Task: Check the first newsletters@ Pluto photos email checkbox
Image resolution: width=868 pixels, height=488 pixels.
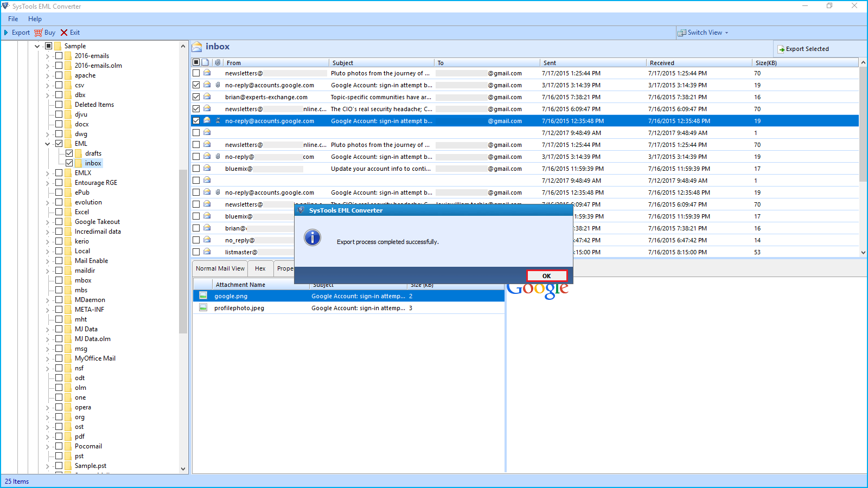Action: pyautogui.click(x=196, y=73)
